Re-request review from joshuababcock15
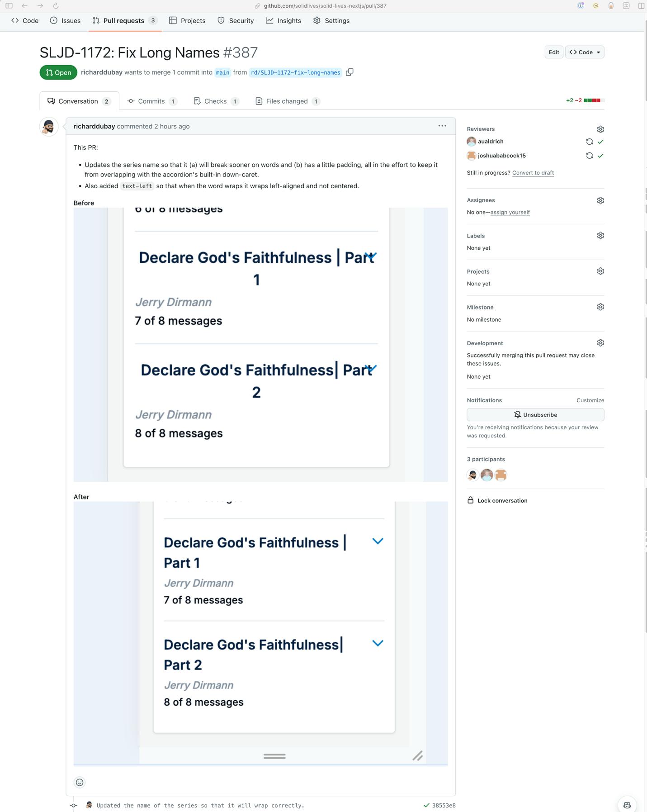The image size is (647, 812). coord(589,156)
